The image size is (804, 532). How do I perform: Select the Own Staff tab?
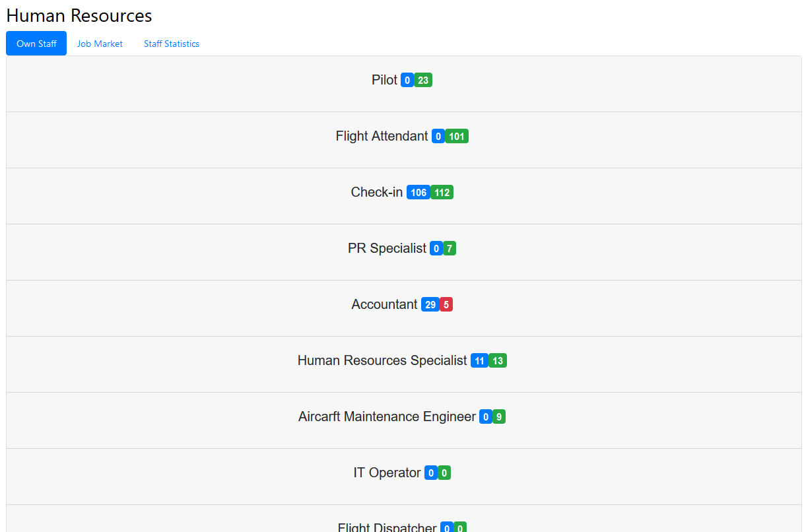coord(36,44)
